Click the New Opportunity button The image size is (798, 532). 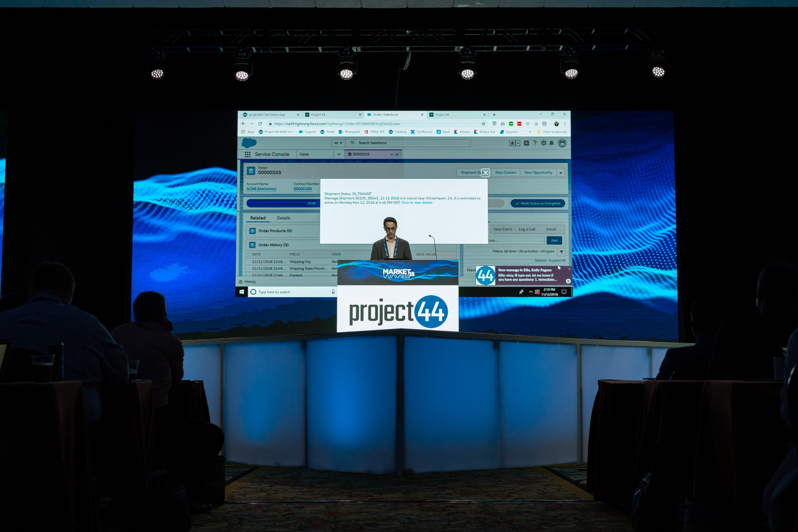538,173
